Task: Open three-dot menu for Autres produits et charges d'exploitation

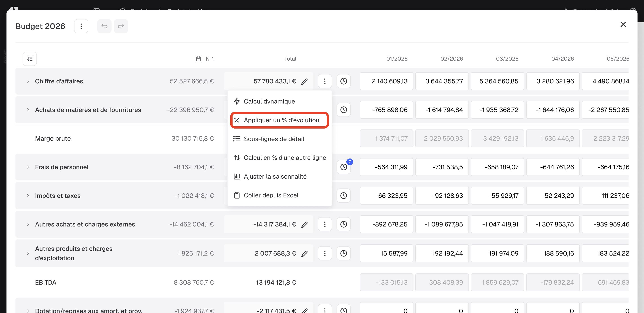Action: point(325,253)
